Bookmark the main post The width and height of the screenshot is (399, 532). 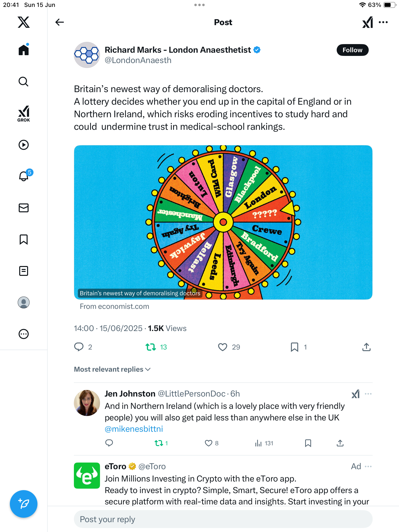click(x=295, y=347)
